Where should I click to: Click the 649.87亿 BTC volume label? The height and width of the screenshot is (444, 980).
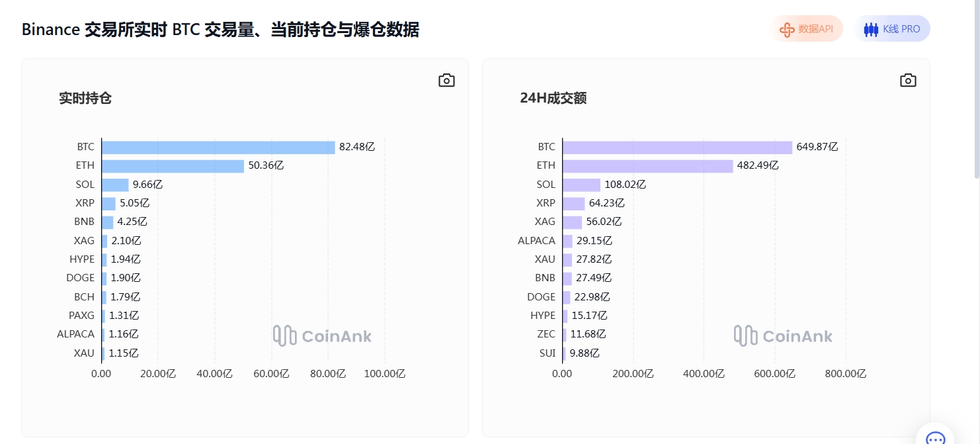(x=817, y=147)
